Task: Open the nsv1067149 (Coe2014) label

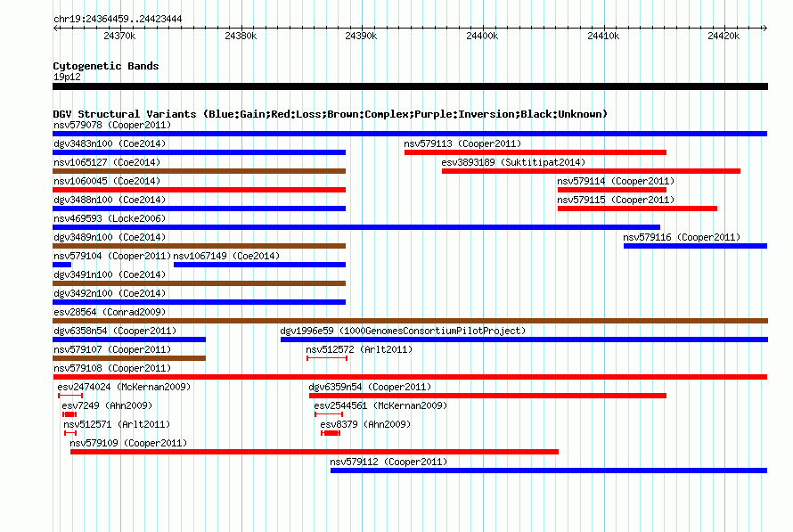Action: click(226, 256)
